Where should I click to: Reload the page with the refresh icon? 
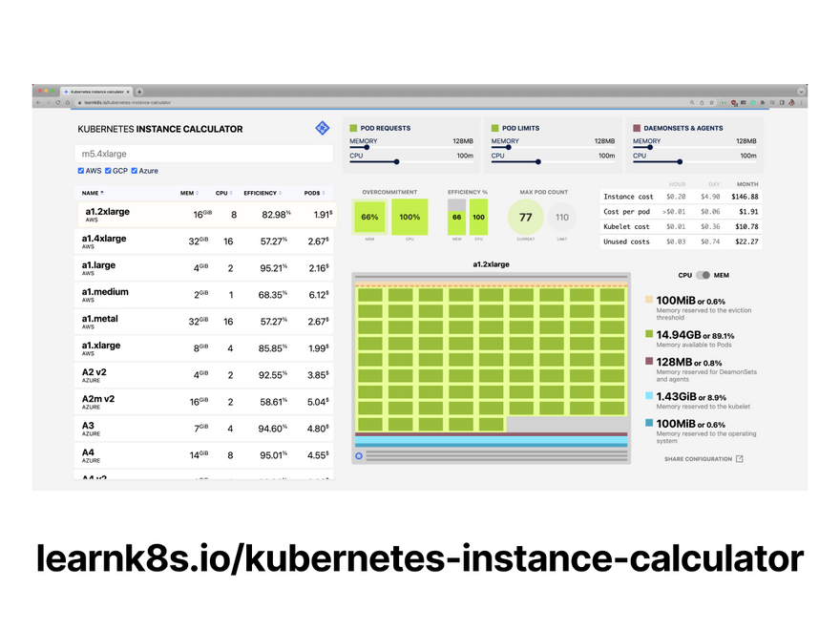tap(56, 102)
